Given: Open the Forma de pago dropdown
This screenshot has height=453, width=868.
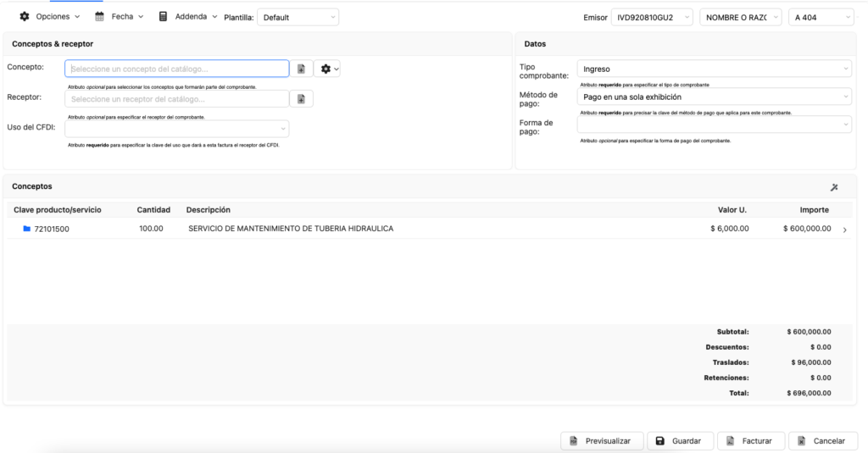Looking at the screenshot, I should pyautogui.click(x=714, y=124).
